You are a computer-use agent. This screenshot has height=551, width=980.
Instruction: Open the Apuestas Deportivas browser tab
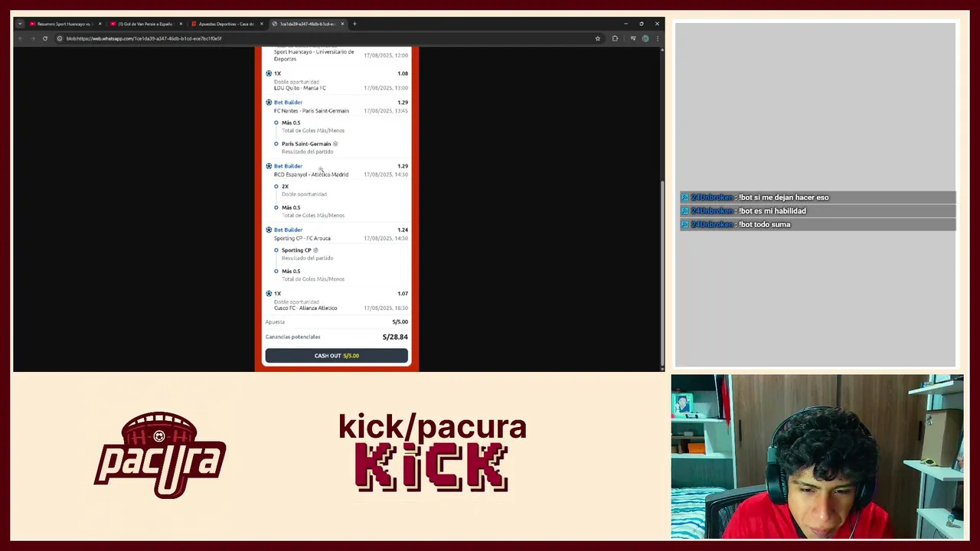226,24
